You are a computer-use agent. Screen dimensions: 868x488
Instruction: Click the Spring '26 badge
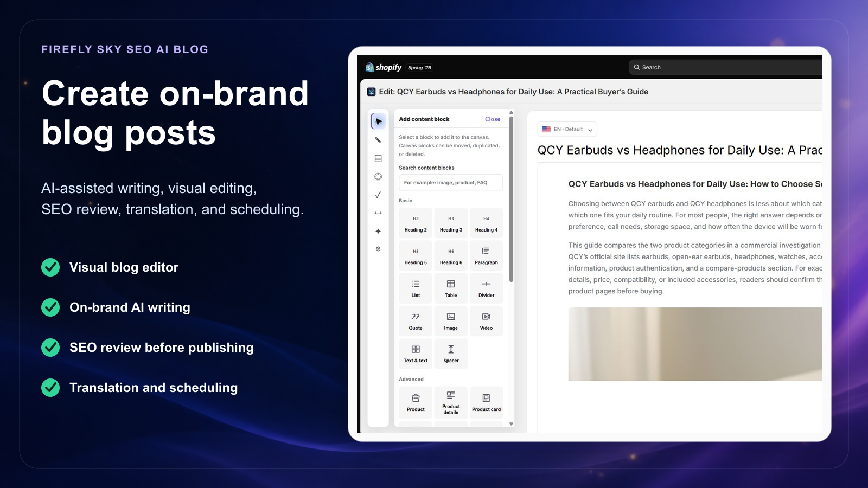[419, 68]
